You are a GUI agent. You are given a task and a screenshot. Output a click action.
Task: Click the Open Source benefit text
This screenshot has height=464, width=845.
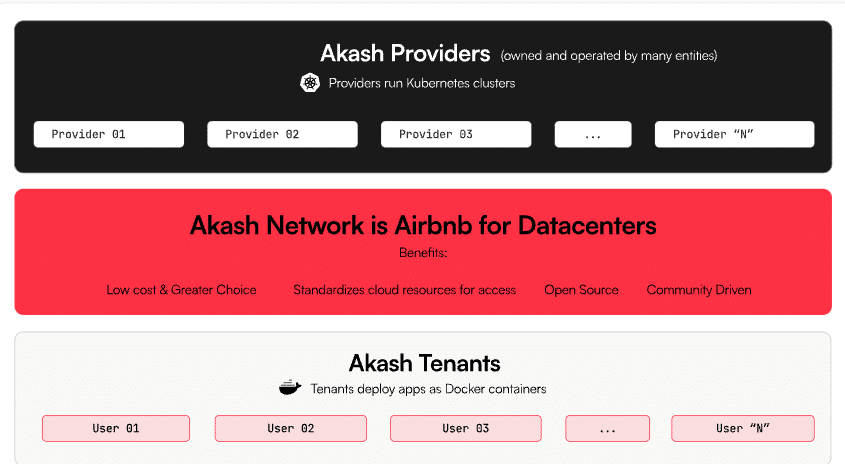pos(581,290)
